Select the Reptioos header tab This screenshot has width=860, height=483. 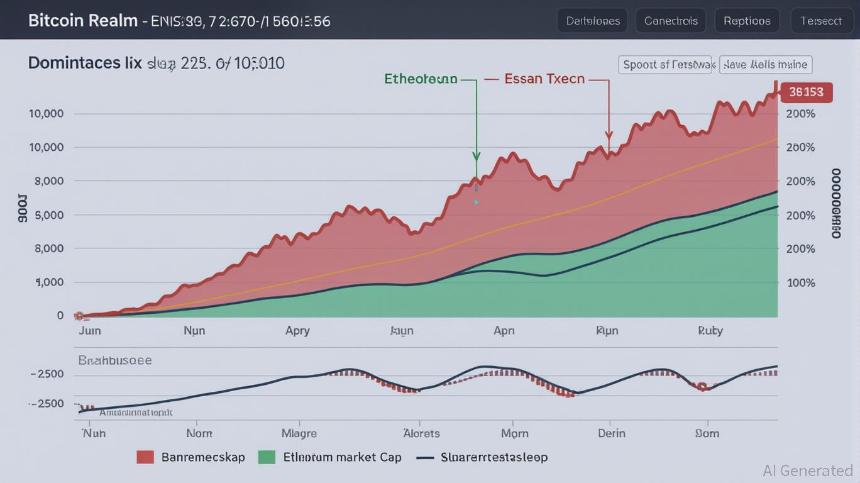pos(747,20)
